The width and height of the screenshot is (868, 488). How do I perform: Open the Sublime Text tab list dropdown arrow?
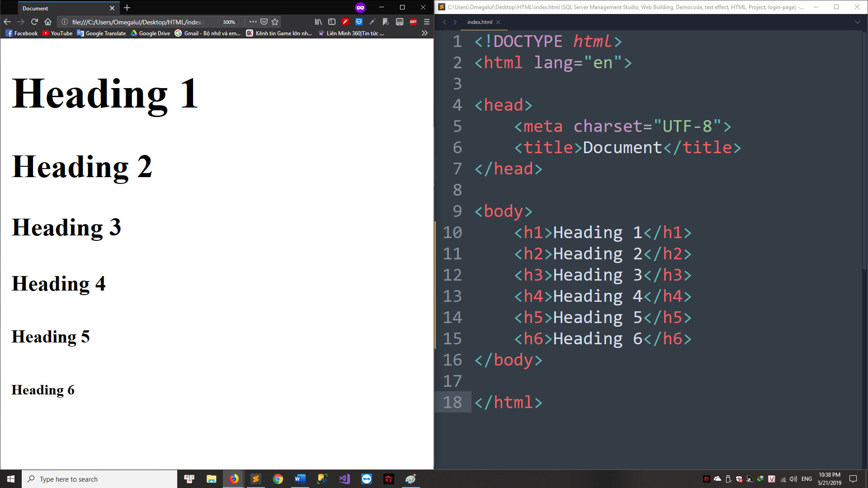tap(857, 22)
